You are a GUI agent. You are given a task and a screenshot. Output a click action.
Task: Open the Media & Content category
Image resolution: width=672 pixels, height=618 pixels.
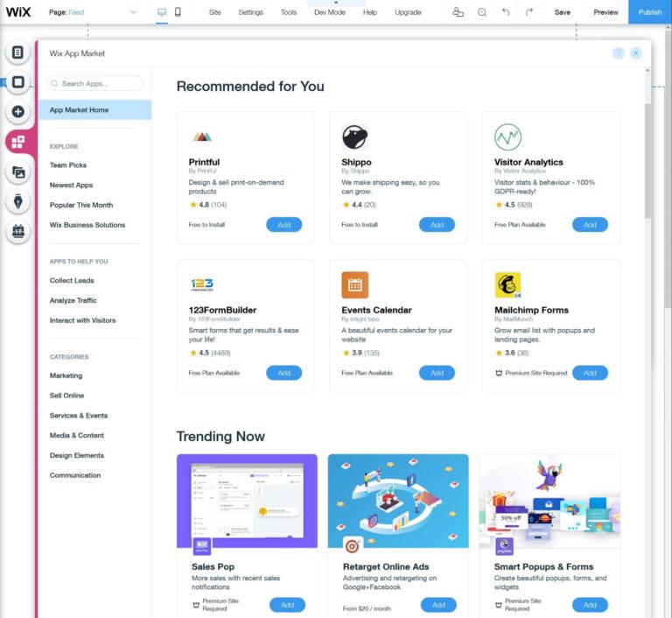pyautogui.click(x=77, y=435)
